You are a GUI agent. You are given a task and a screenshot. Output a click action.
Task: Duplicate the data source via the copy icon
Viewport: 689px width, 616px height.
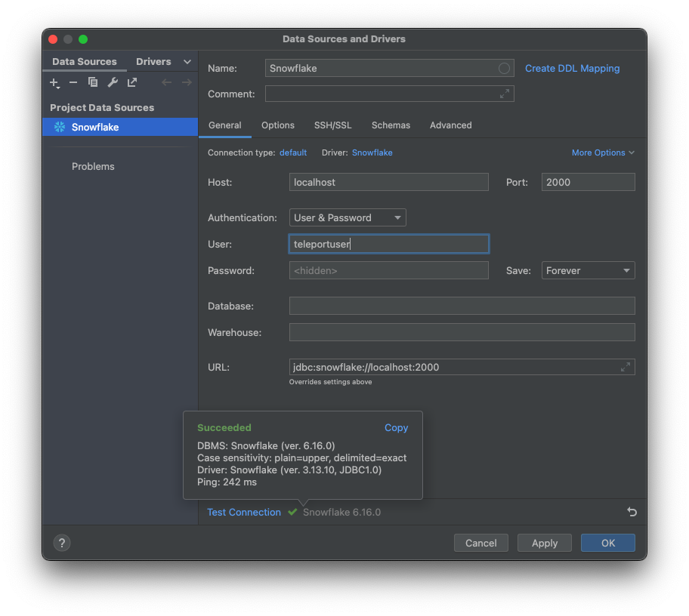pos(91,82)
